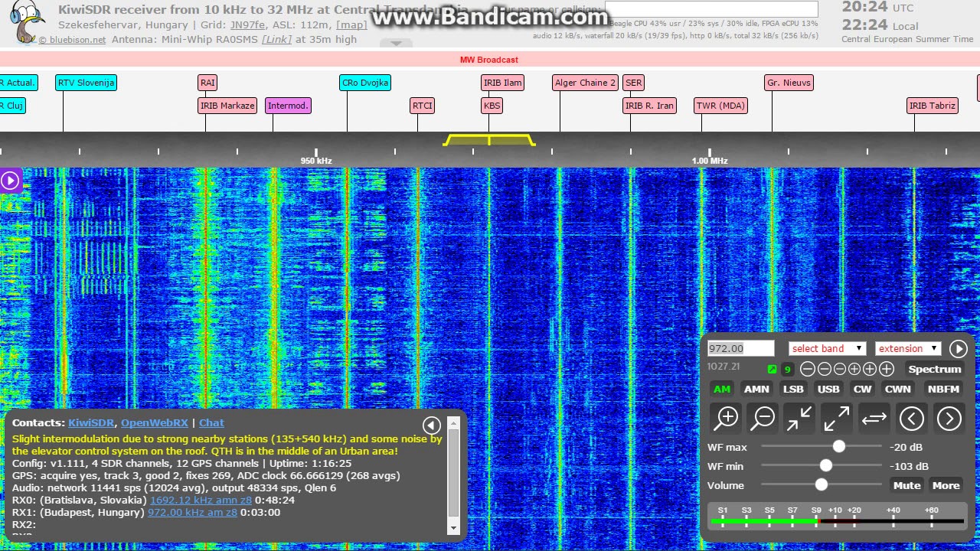Screen dimensions: 980x551
Task: Tune to the RTCI station label
Action: [422, 106]
